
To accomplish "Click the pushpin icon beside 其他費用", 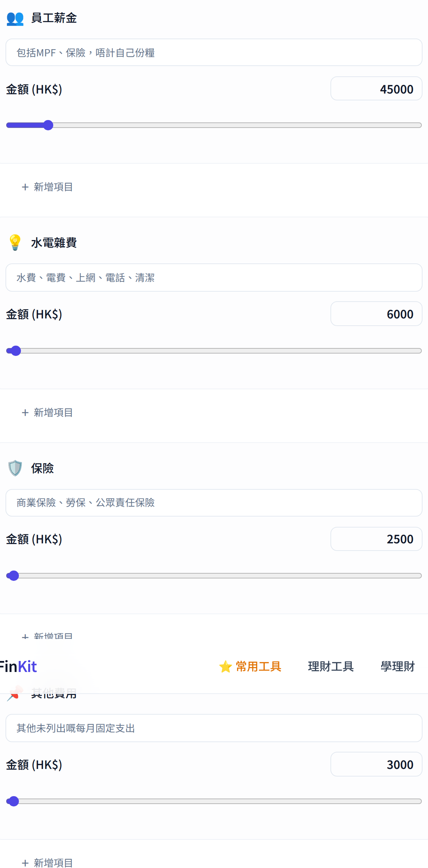I will tap(15, 693).
